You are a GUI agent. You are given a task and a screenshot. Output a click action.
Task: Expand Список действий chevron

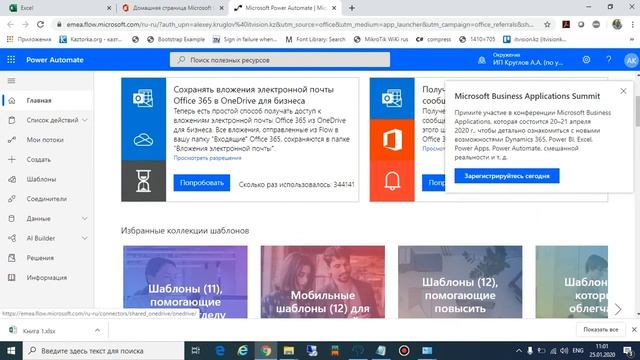click(84, 120)
